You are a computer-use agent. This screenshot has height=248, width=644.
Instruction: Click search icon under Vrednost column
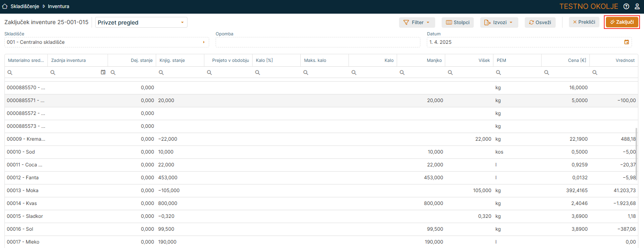595,73
